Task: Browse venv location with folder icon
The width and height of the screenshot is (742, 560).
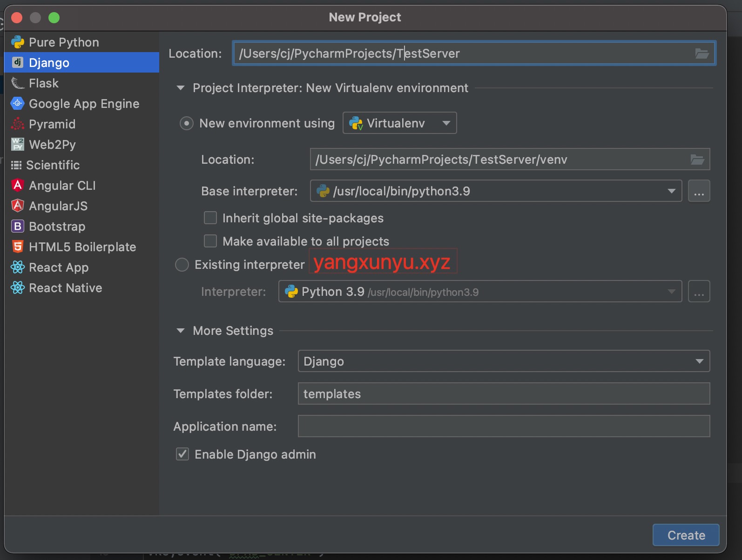Action: 697,160
